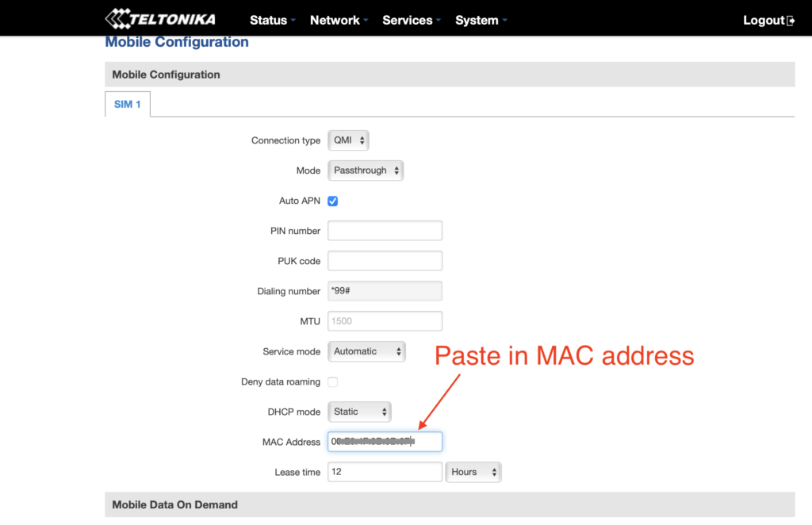Switch to the SIM 1 tab
812x525 pixels.
pyautogui.click(x=127, y=104)
